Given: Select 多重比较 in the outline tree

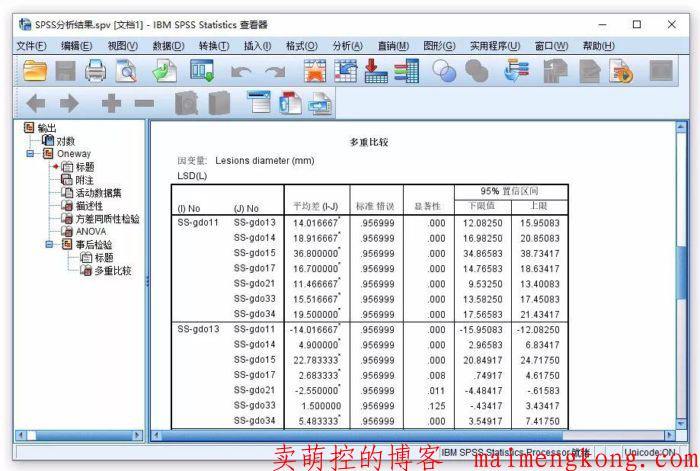Looking at the screenshot, I should click(x=112, y=270).
